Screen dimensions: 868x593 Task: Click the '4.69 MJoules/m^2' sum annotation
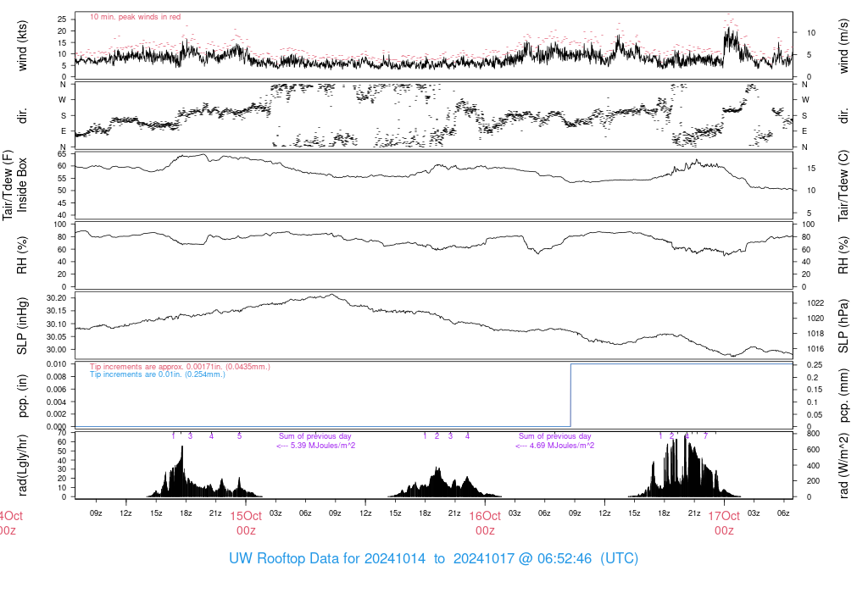click(x=554, y=446)
